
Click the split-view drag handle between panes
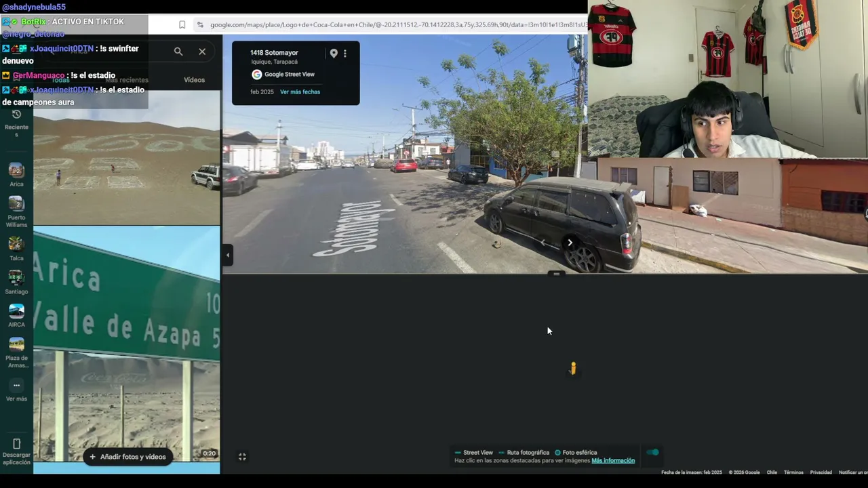click(557, 274)
